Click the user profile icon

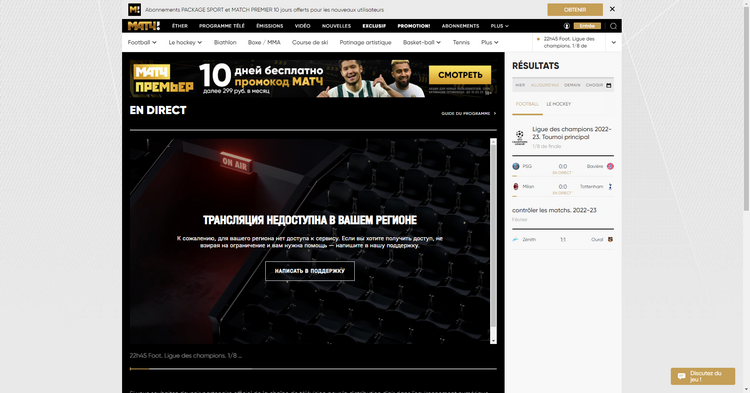point(566,26)
